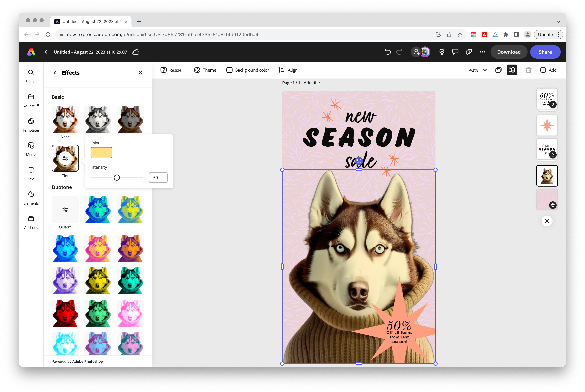Click the Download button
Viewport: 585px width, 392px height.
pyautogui.click(x=508, y=52)
